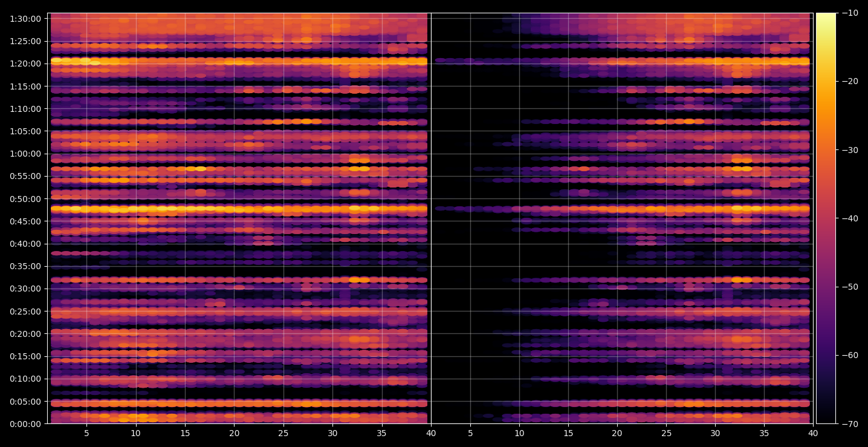Click the −50 colorbar scale label
This screenshot has width=868, height=447.
pos(850,287)
